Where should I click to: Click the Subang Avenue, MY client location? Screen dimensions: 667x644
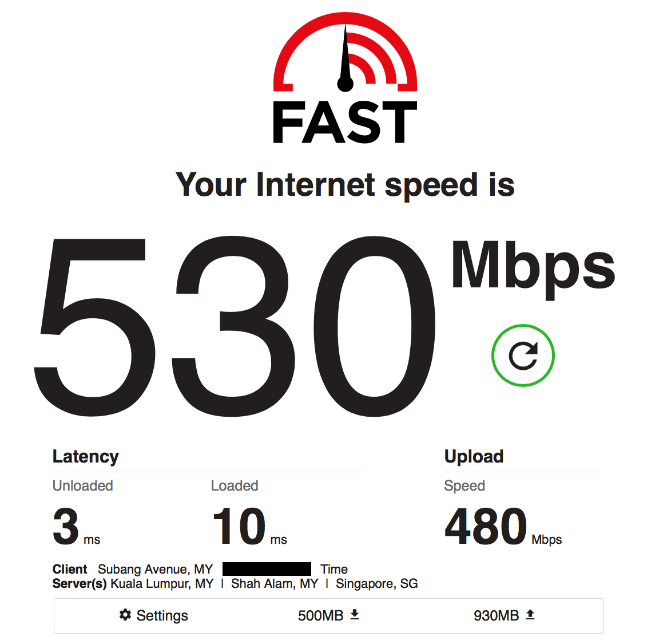(x=155, y=569)
